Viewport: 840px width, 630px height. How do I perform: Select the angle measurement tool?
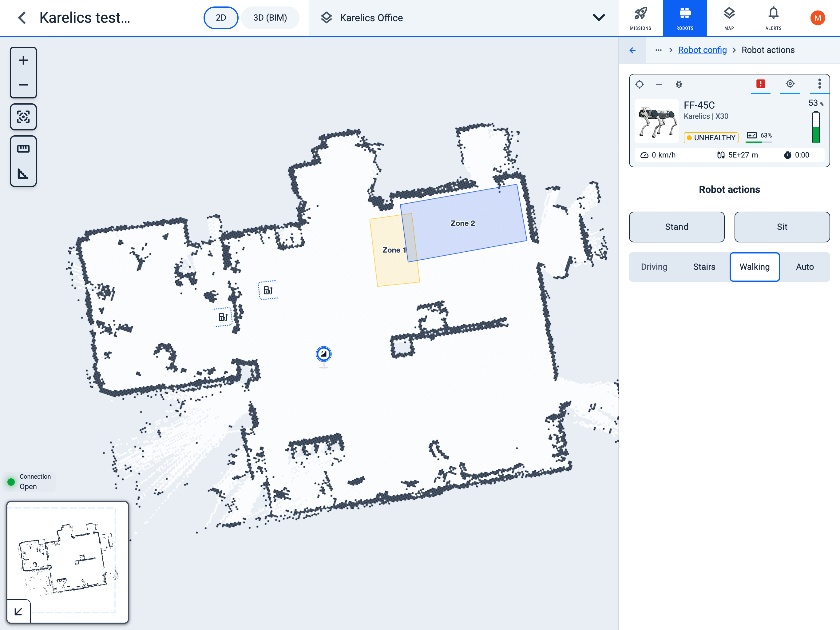click(23, 174)
